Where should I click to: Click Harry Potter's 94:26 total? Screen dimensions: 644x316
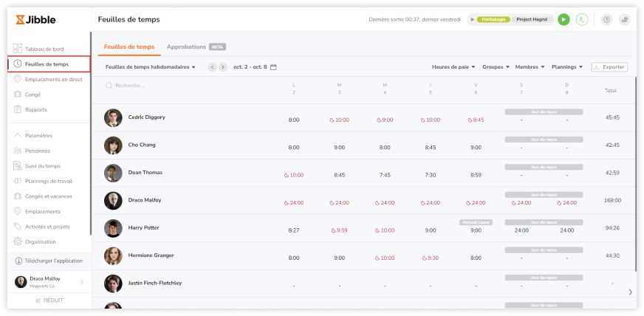612,227
